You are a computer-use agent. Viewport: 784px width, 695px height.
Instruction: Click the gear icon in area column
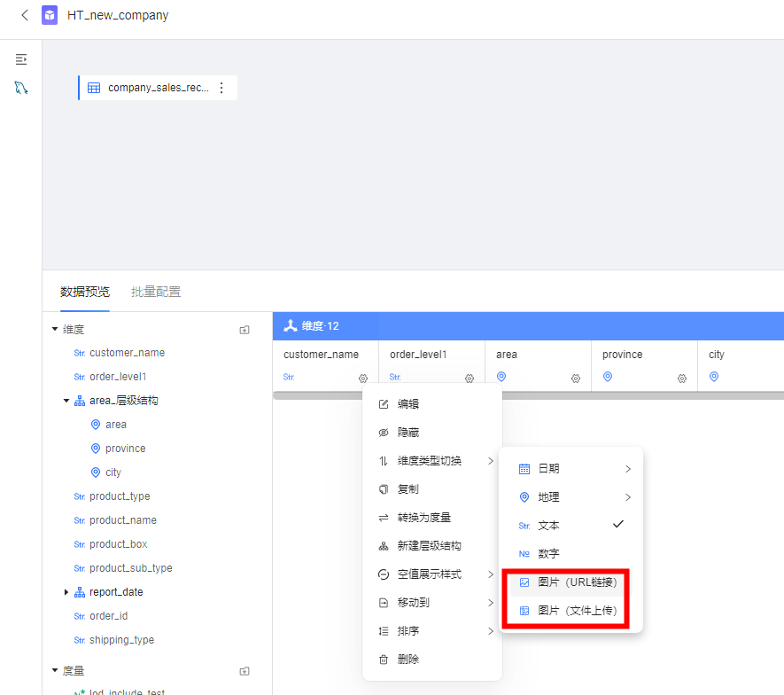[x=576, y=378]
